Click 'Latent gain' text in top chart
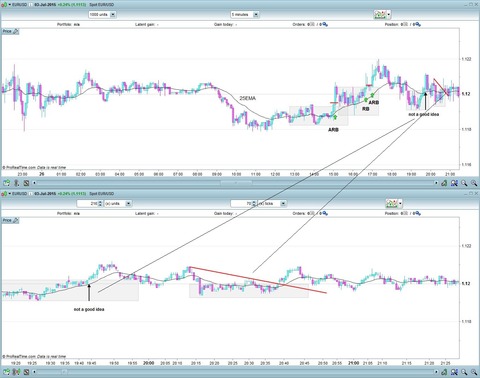Viewport: 480px width, 378px height. click(147, 24)
